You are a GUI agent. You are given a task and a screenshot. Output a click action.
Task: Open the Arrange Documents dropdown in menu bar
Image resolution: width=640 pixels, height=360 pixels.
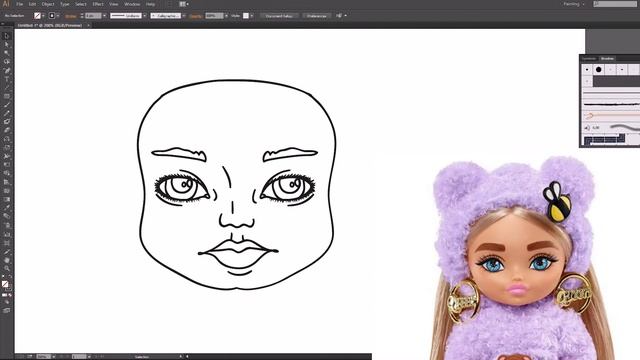click(x=184, y=4)
